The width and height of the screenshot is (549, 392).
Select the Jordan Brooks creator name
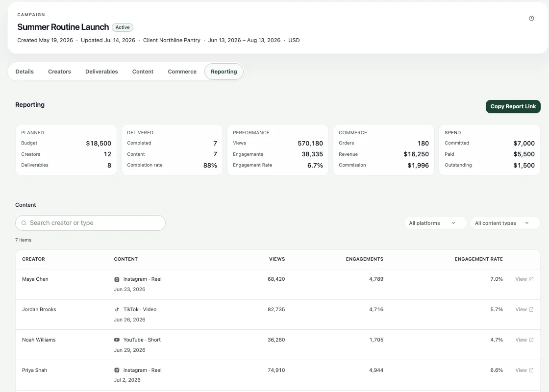pos(39,309)
